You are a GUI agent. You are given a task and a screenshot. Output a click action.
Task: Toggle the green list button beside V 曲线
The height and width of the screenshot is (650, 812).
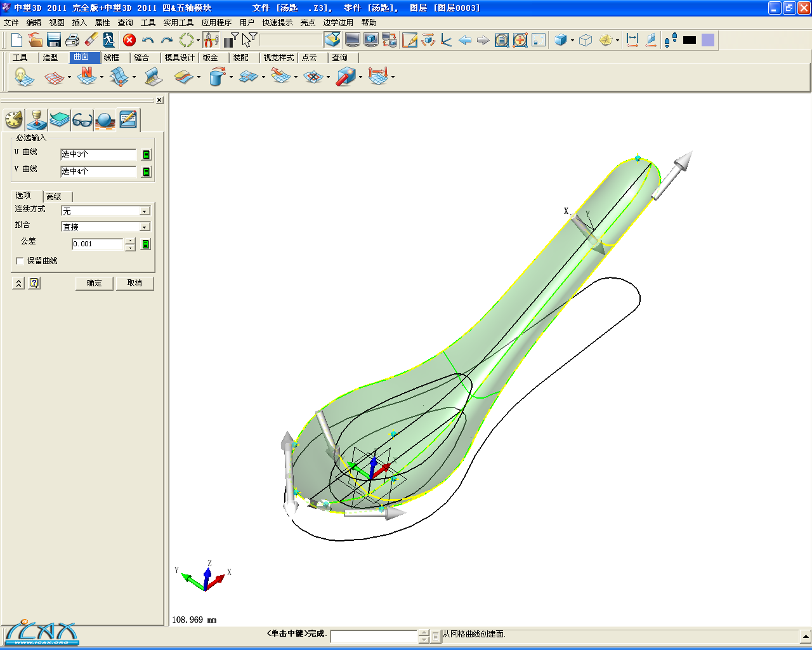(147, 172)
